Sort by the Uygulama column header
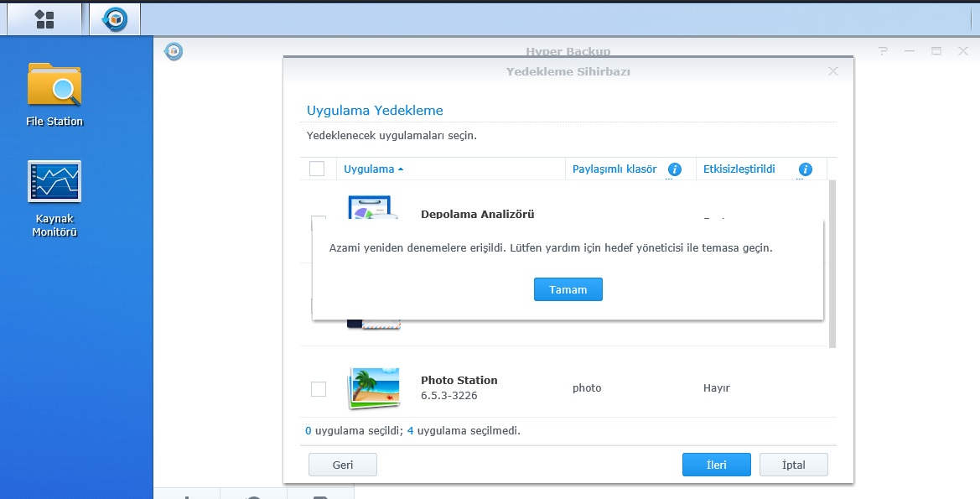Image resolution: width=980 pixels, height=499 pixels. [369, 169]
